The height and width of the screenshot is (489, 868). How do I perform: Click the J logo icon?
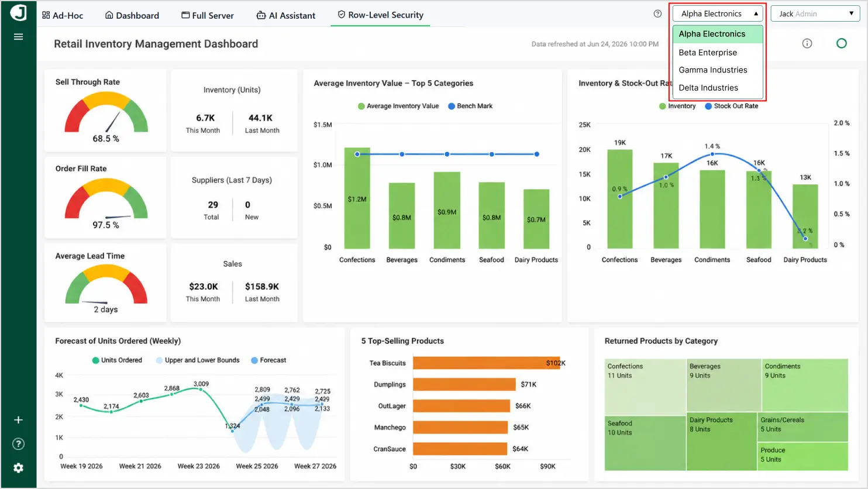tap(19, 13)
